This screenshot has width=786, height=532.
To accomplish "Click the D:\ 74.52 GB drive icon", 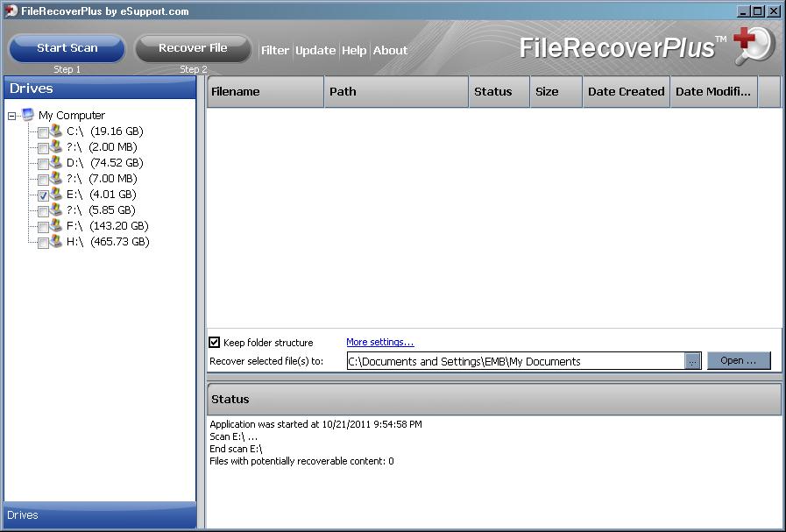I will (x=56, y=162).
